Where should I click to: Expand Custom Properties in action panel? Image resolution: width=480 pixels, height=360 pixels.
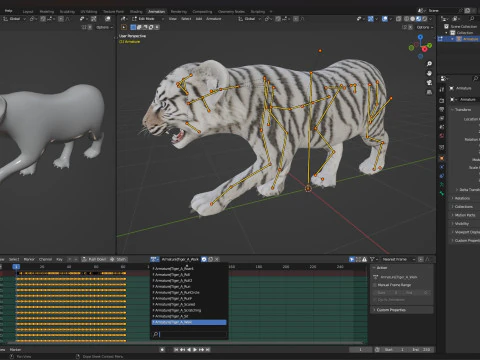point(403,310)
